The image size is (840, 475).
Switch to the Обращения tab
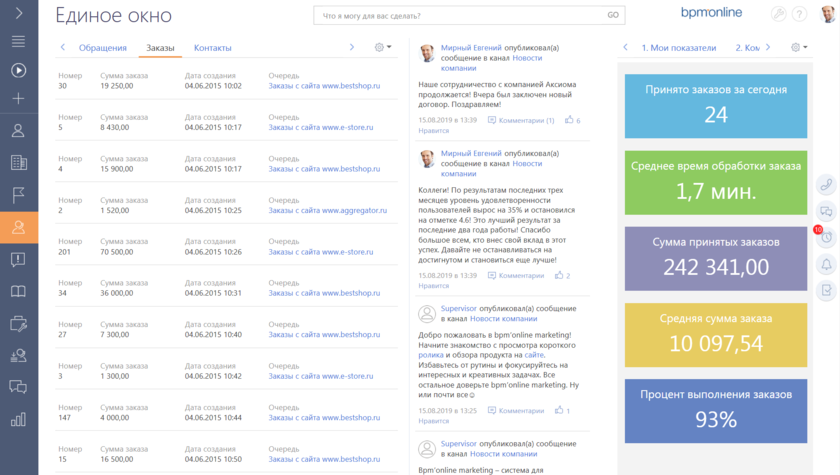(x=103, y=48)
